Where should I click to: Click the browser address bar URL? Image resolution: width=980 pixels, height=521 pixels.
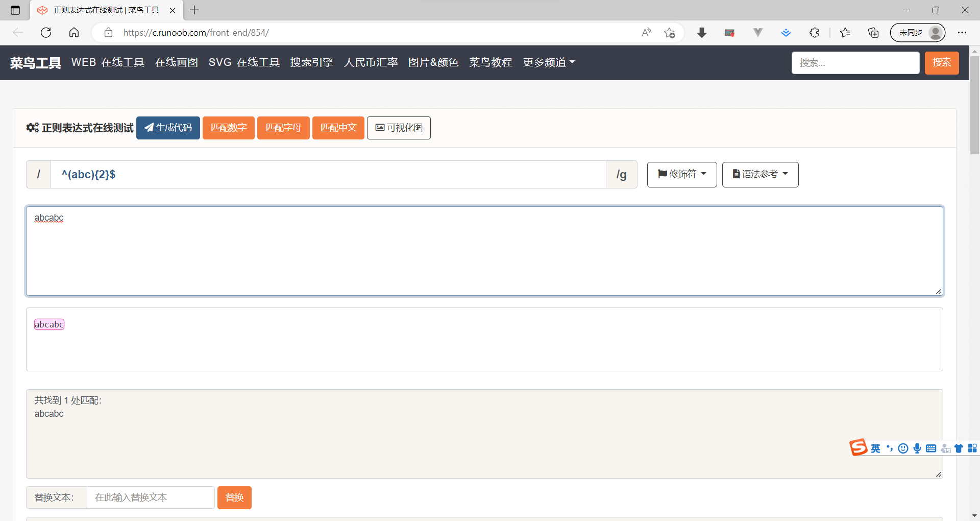196,33
